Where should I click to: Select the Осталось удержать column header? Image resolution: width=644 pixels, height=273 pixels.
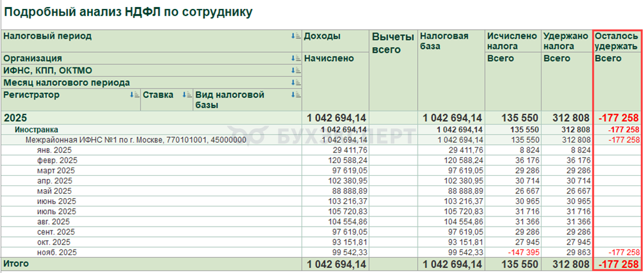pos(617,41)
